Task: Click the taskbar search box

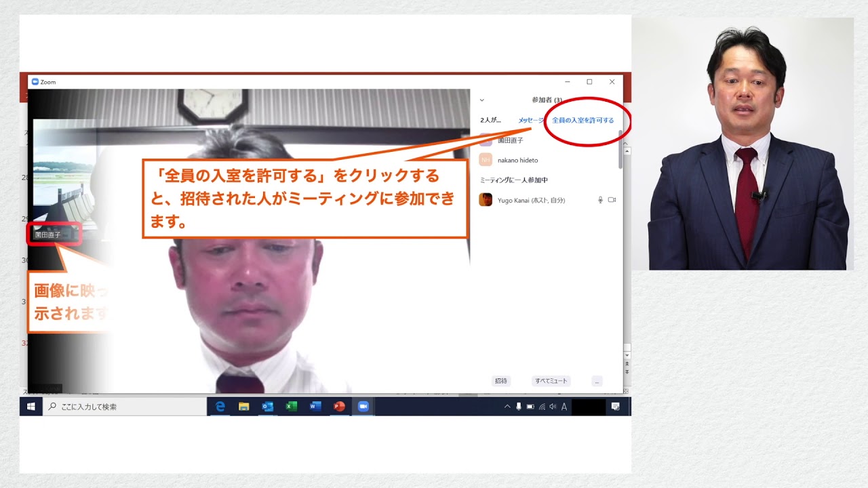Action: tap(125, 407)
